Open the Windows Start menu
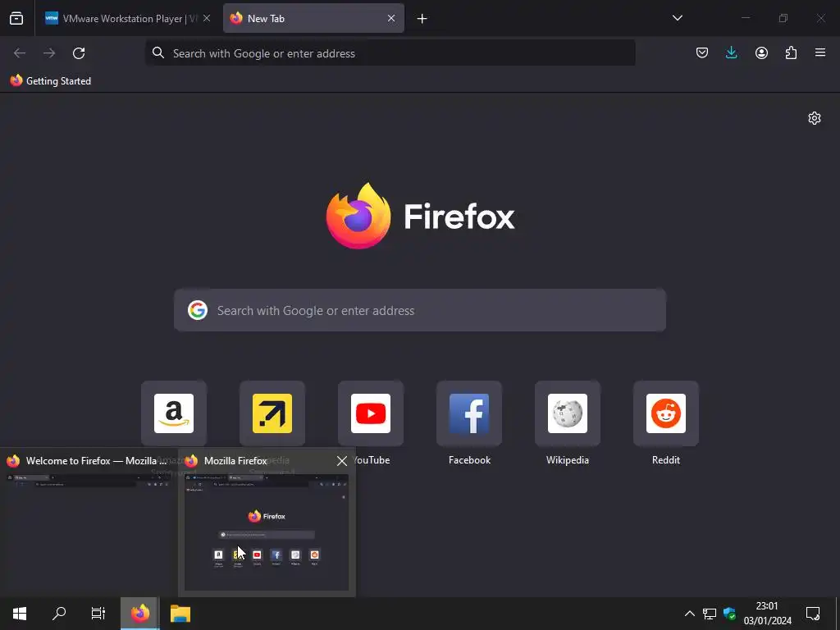The height and width of the screenshot is (630, 840). (x=20, y=614)
